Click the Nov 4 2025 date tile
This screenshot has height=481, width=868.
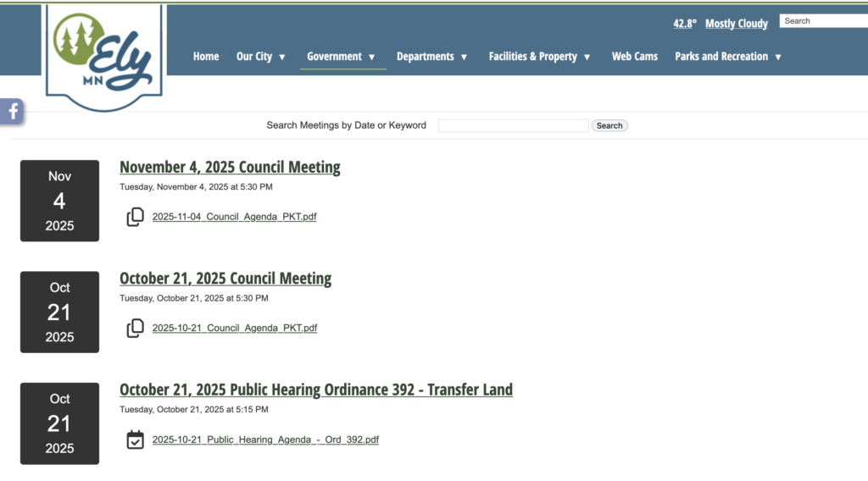[x=59, y=201]
